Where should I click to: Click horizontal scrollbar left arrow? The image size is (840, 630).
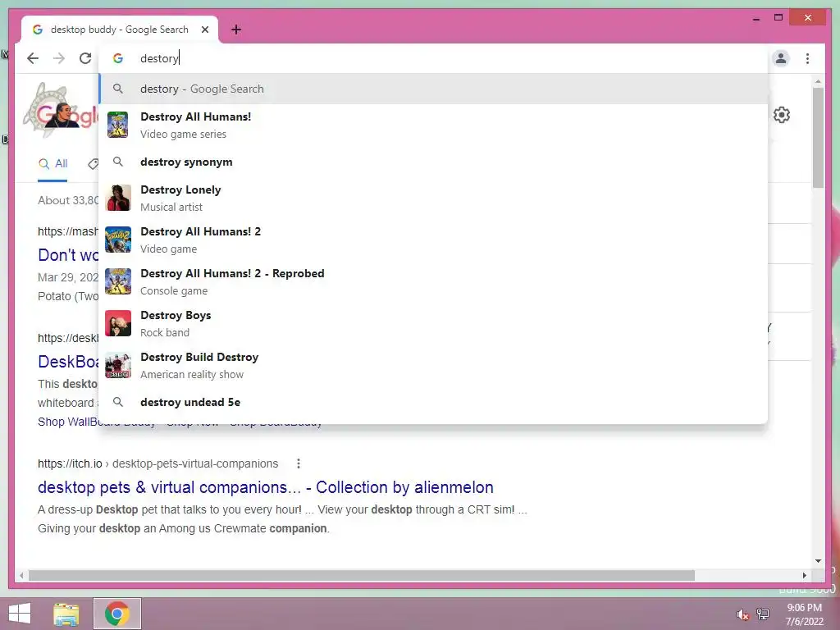21,575
